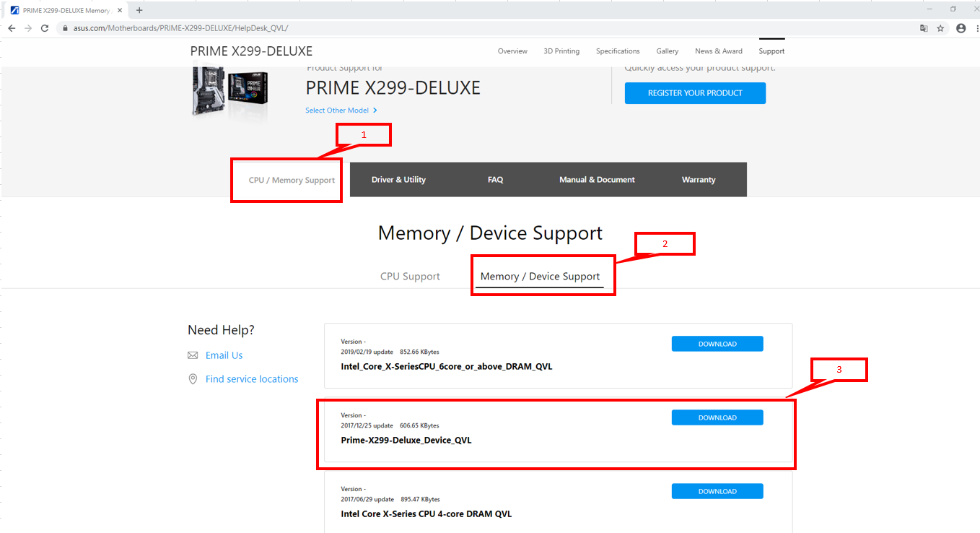Click the Select Other Model link
Screen dimensions: 980x533
(x=337, y=110)
